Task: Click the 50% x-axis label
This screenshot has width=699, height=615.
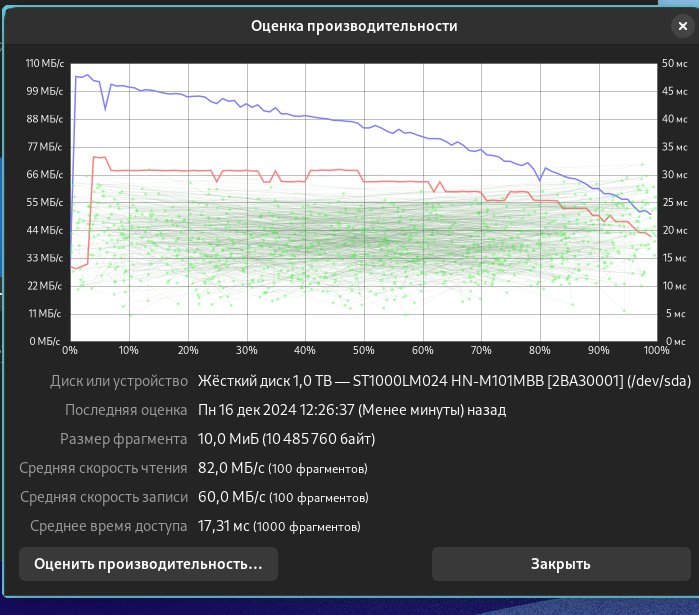Action: (x=364, y=350)
